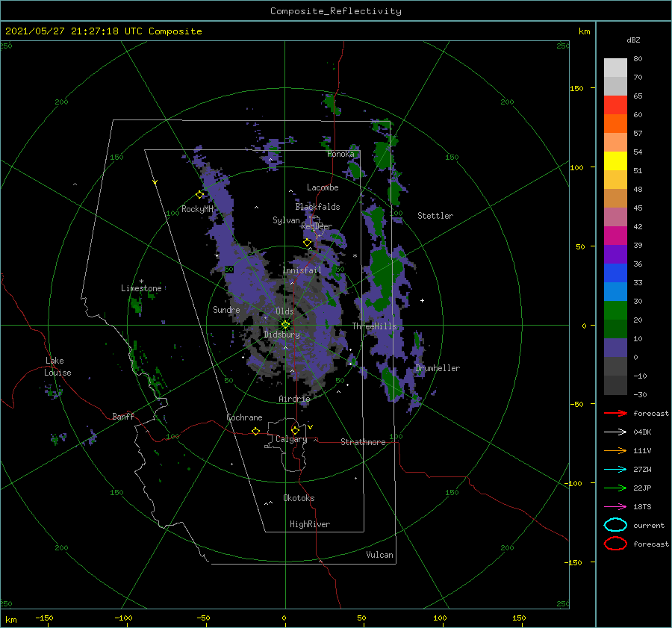Click the Strathmore city label

coord(363,442)
